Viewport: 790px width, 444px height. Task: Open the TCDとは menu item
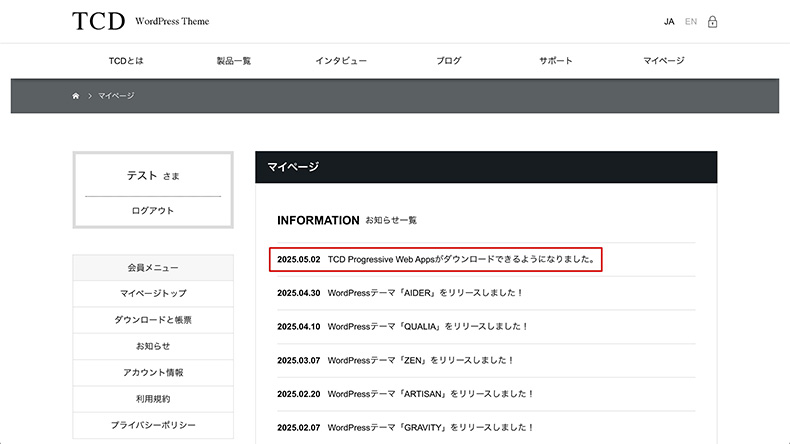126,60
